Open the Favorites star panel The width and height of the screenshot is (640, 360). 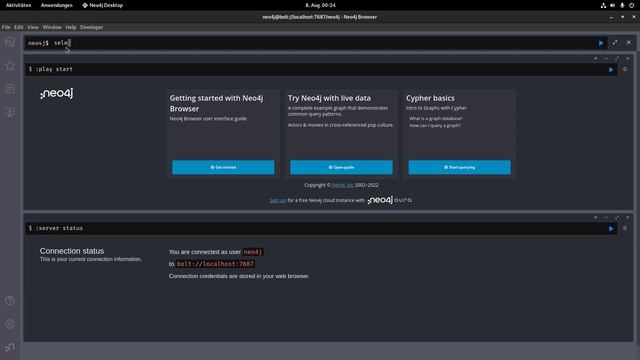[10, 65]
